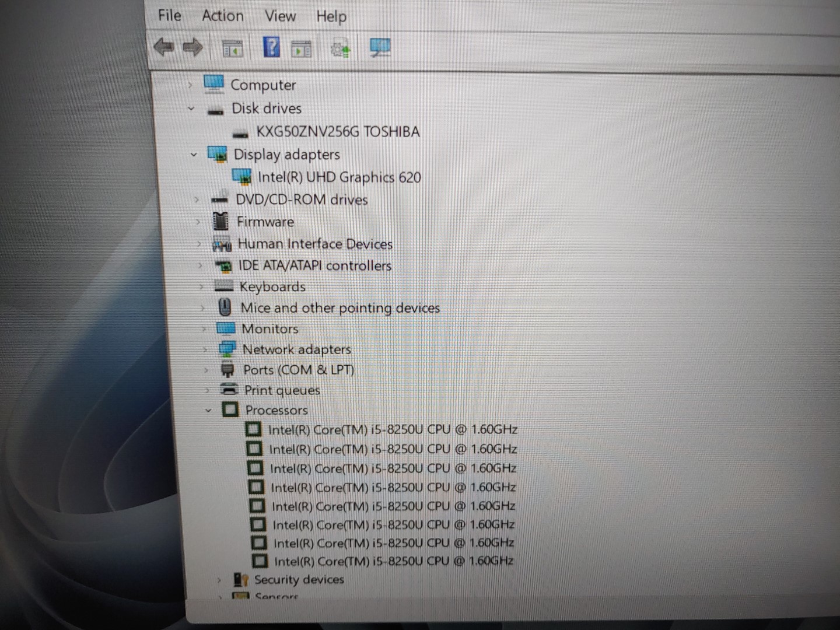This screenshot has height=630, width=840.
Task: Select KXG50ZNV256G TOSHIBA drive entry
Action: [338, 132]
